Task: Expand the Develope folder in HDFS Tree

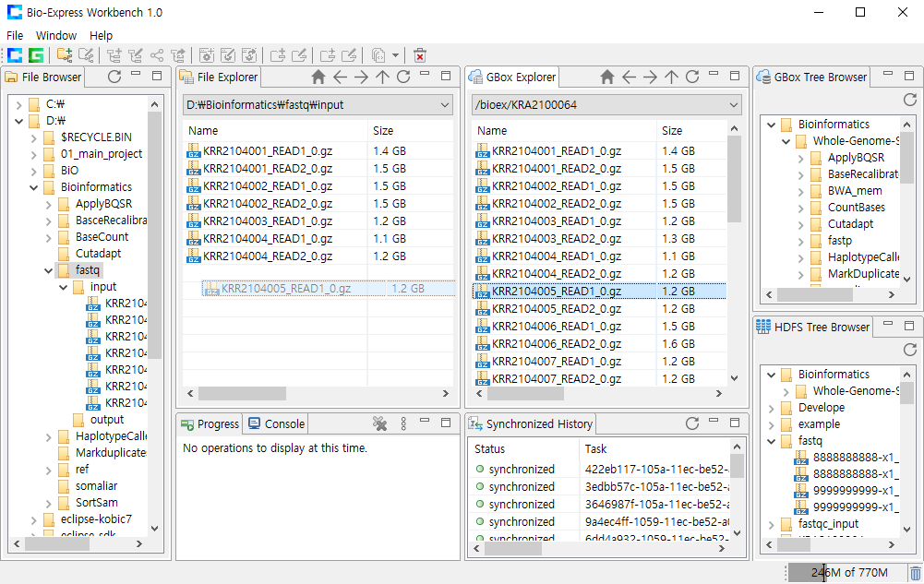Action: [771, 408]
